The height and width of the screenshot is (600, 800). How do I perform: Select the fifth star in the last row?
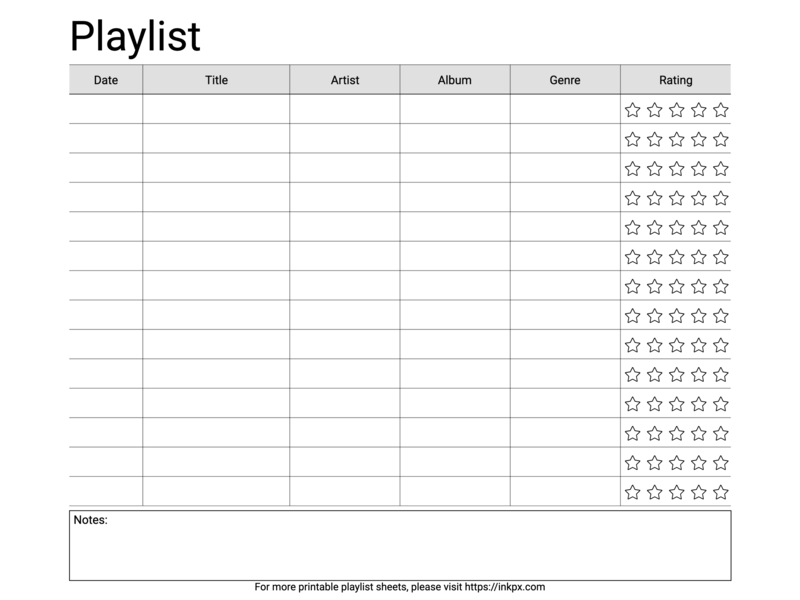(720, 492)
